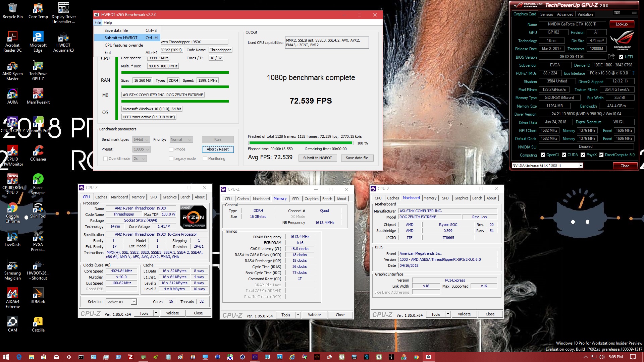This screenshot has width=644, height=362.
Task: Switch to Sensors tab in GPU-Z
Action: click(x=546, y=14)
